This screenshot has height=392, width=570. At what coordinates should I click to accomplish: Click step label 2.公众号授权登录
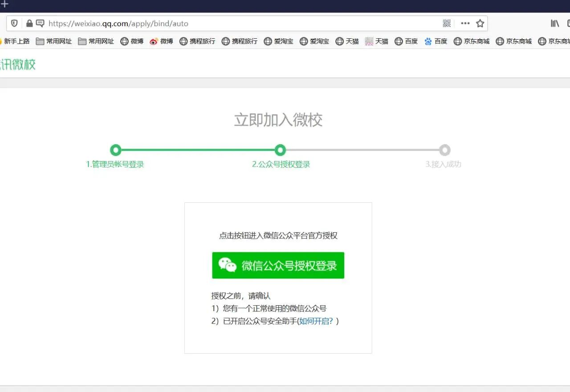pyautogui.click(x=281, y=164)
